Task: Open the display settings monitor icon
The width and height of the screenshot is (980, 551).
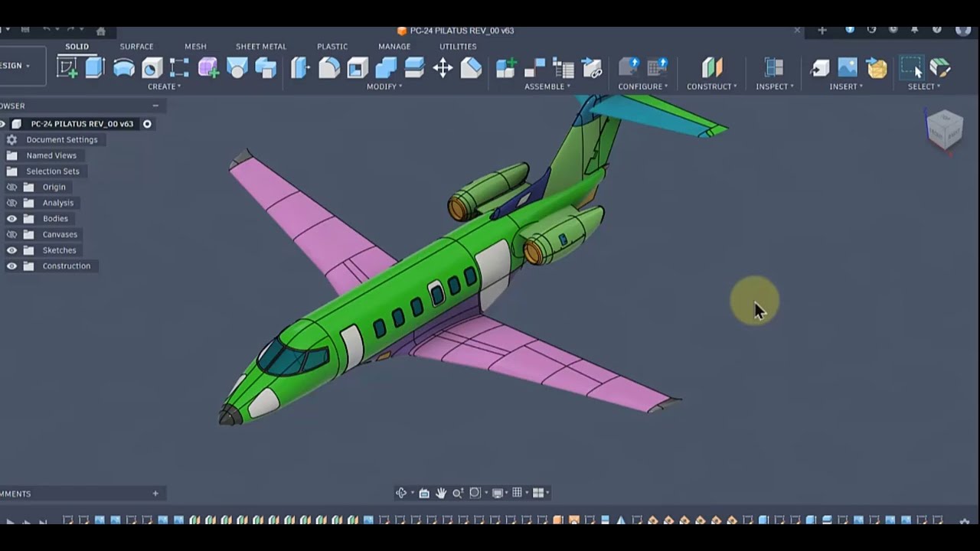Action: point(498,493)
